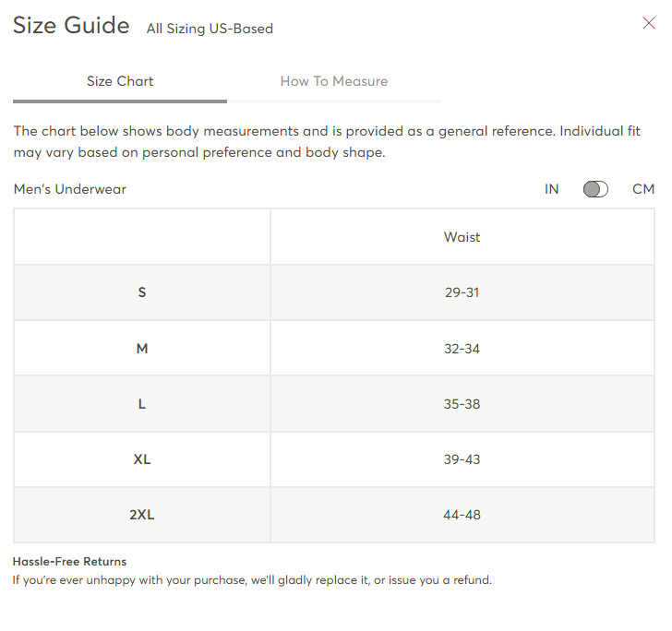The height and width of the screenshot is (631, 672).
Task: Select the L size row label
Action: 142,404
